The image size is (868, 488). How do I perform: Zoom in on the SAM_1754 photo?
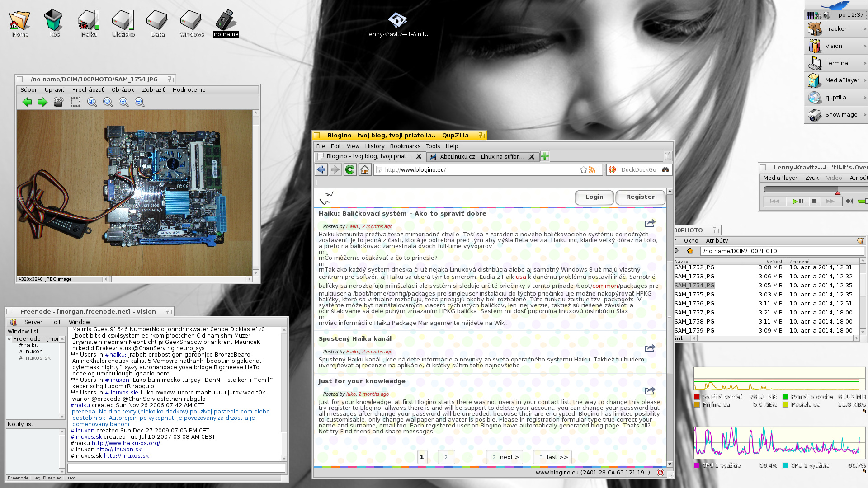tap(123, 102)
